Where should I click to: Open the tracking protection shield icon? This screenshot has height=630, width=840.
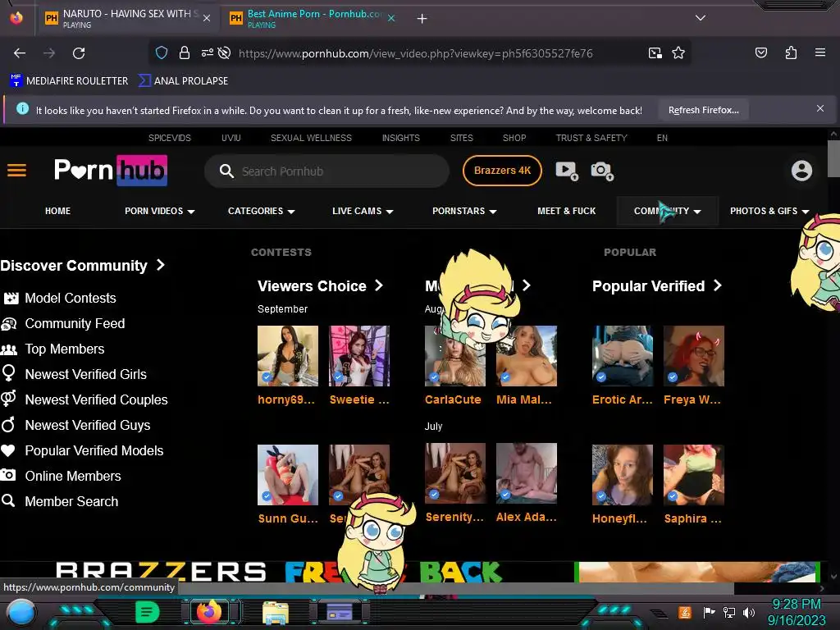coord(162,52)
